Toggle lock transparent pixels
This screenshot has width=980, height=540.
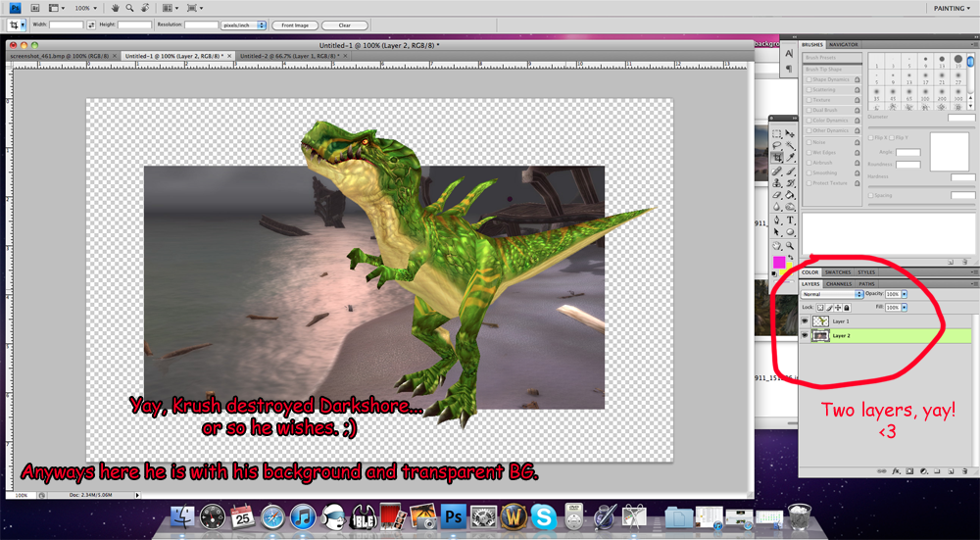pyautogui.click(x=820, y=308)
